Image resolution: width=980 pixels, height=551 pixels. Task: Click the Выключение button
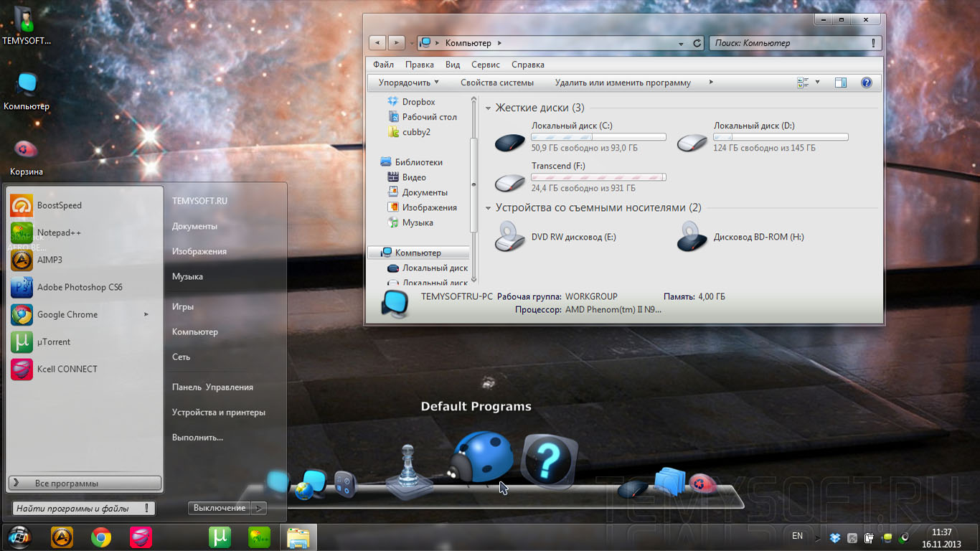[x=220, y=508]
